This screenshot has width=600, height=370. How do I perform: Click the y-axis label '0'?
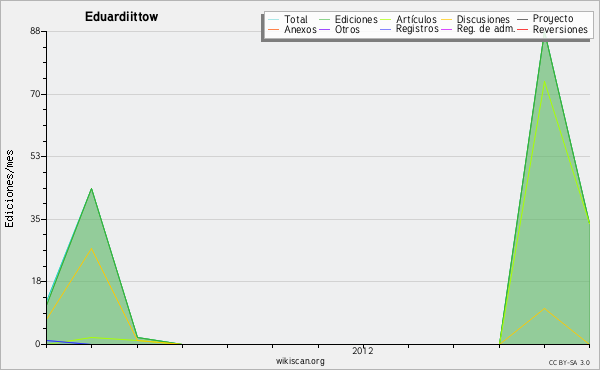(38, 344)
